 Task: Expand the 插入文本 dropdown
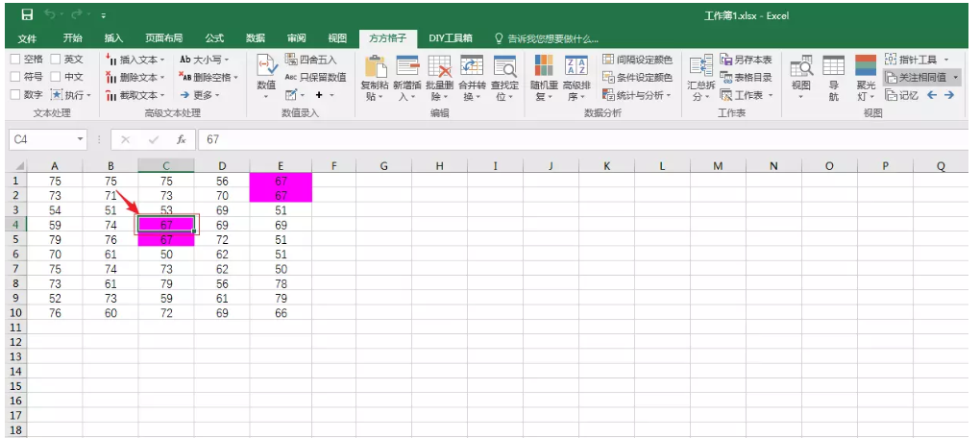pos(163,60)
